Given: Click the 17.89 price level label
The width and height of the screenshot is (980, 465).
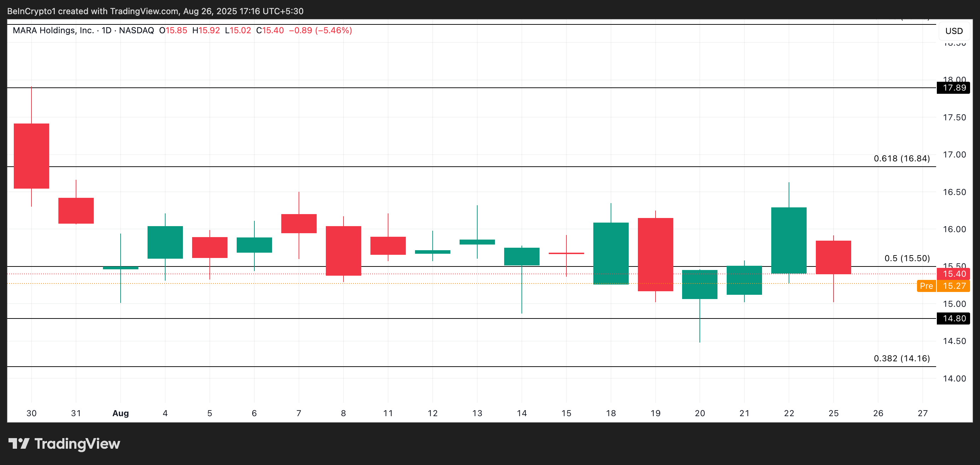Looking at the screenshot, I should tap(954, 88).
